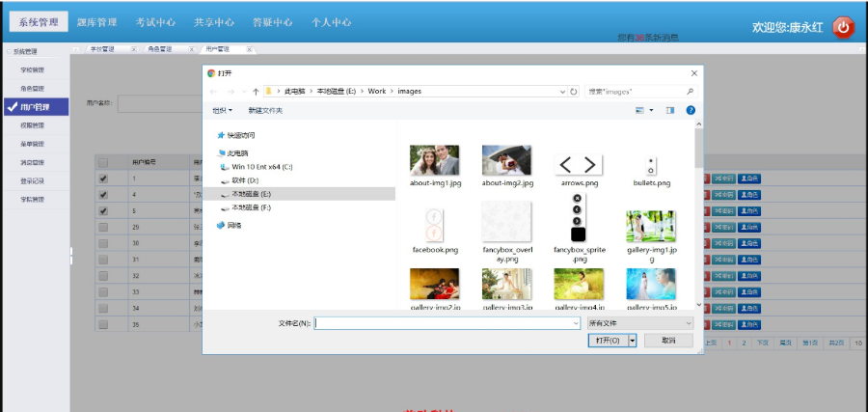This screenshot has width=868, height=412.
Task: Open 权限管理 in the left sidebar
Action: pyautogui.click(x=32, y=125)
